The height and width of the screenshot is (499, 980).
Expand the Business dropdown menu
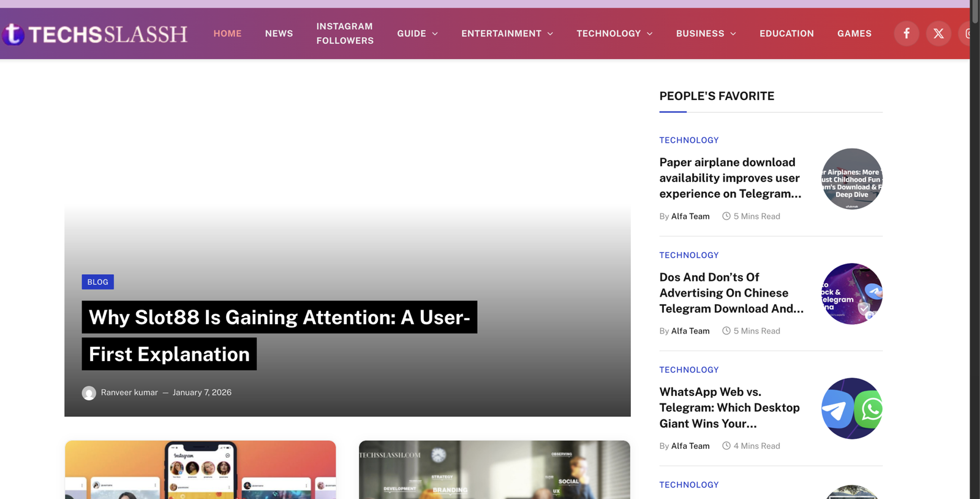click(706, 34)
